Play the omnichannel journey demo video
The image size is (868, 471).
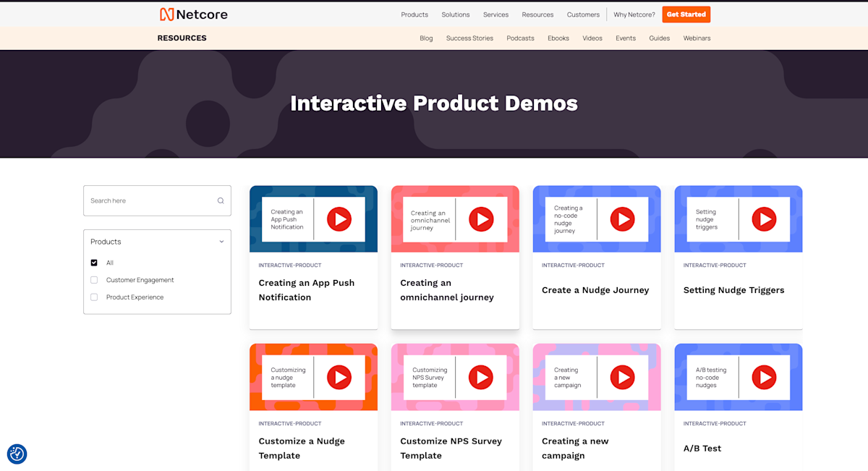pyautogui.click(x=480, y=218)
